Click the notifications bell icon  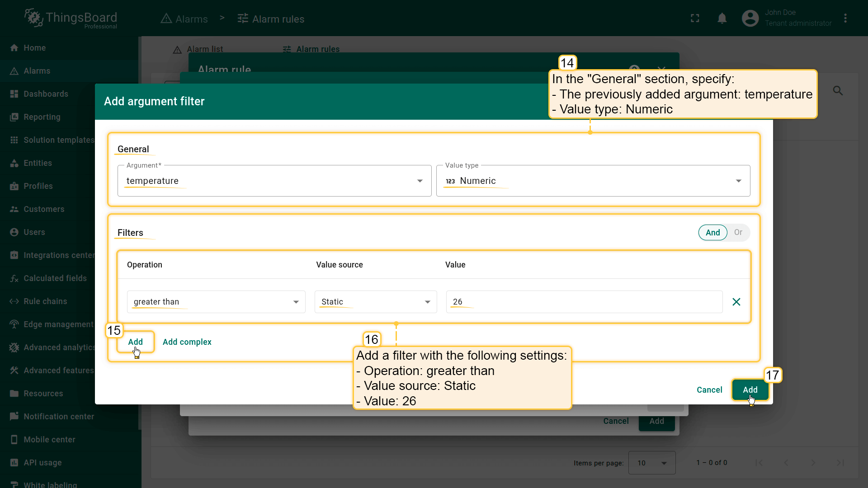click(722, 19)
